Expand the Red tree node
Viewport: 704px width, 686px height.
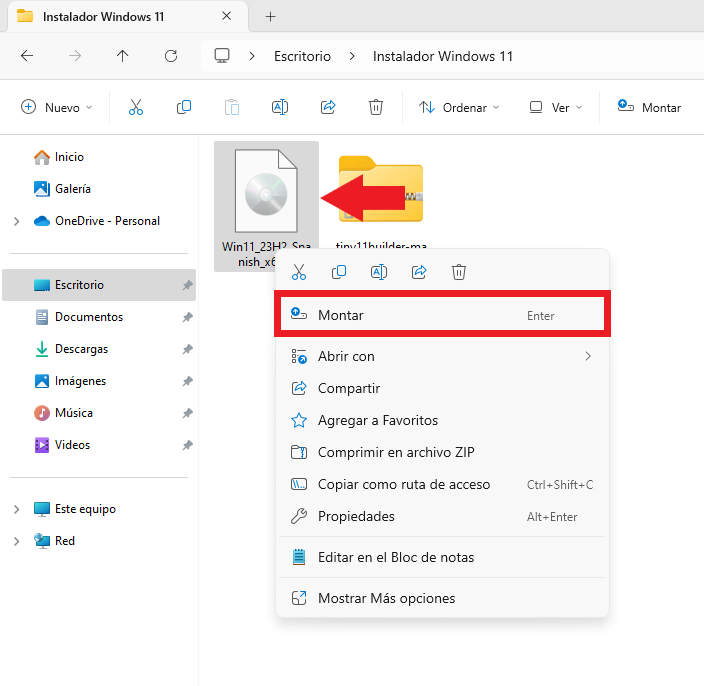(17, 541)
